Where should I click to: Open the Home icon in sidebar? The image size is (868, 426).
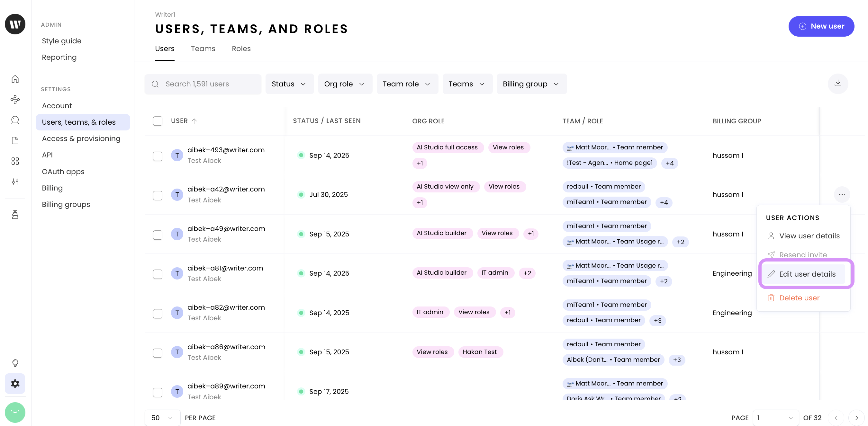coord(15,79)
